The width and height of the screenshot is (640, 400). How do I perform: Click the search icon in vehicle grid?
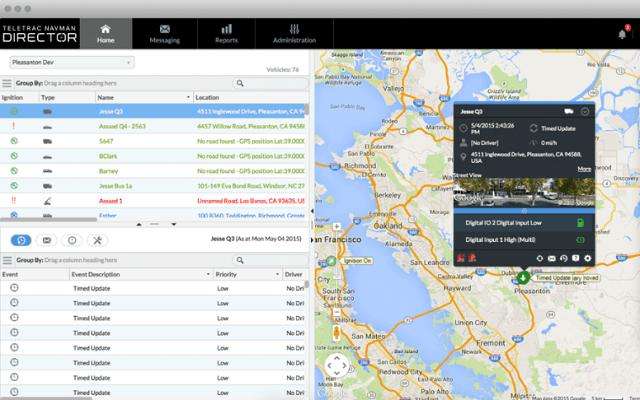(240, 83)
